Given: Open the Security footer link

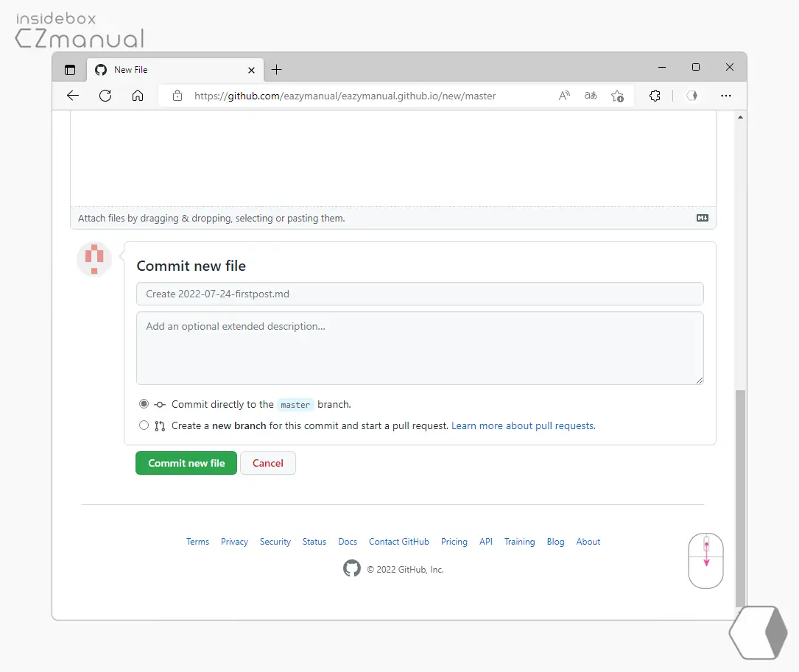Looking at the screenshot, I should [x=275, y=542].
